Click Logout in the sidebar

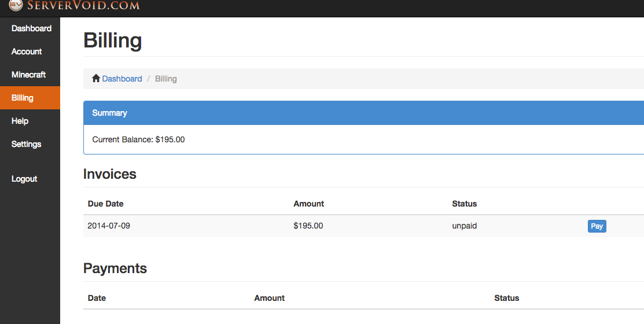click(24, 179)
